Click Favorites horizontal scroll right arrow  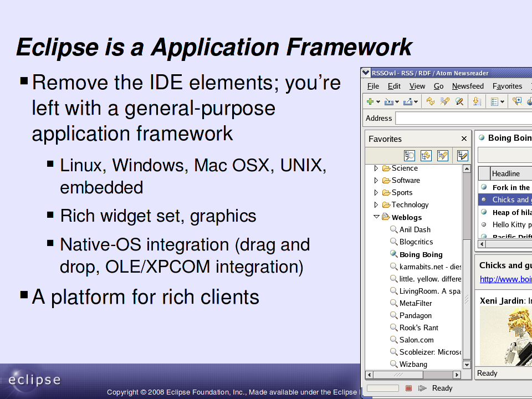pos(457,375)
